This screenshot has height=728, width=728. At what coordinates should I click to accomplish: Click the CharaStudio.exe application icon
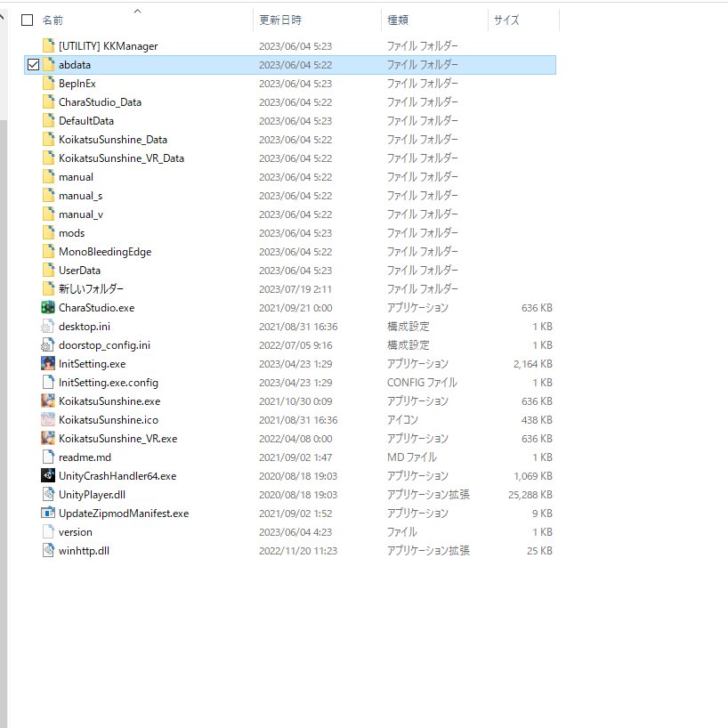[48, 308]
